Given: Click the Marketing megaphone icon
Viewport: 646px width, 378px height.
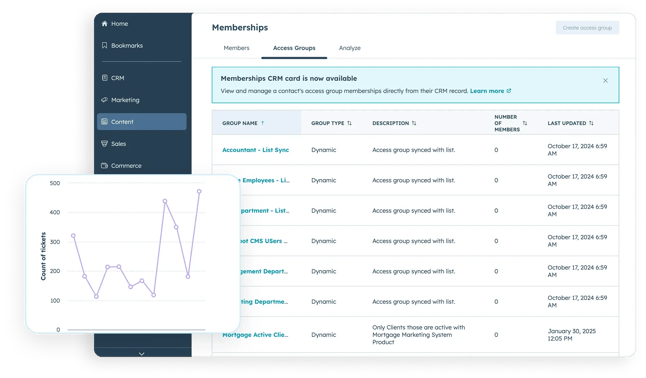Looking at the screenshot, I should (x=105, y=100).
